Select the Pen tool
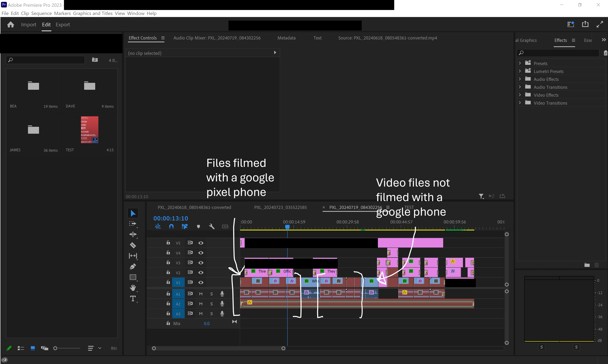The image size is (608, 364). click(x=133, y=266)
